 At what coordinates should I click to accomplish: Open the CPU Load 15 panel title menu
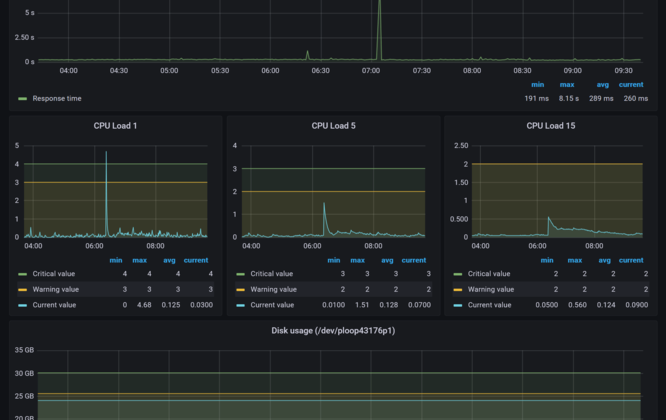(549, 126)
